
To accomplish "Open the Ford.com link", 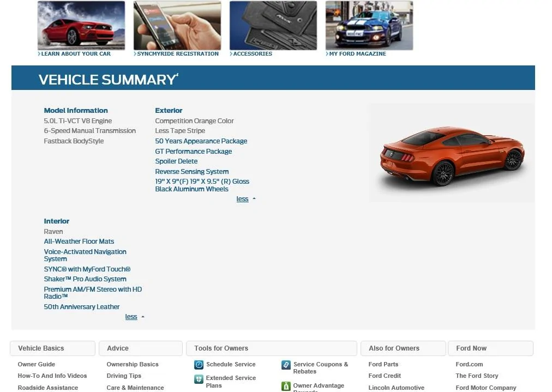I will (x=469, y=364).
